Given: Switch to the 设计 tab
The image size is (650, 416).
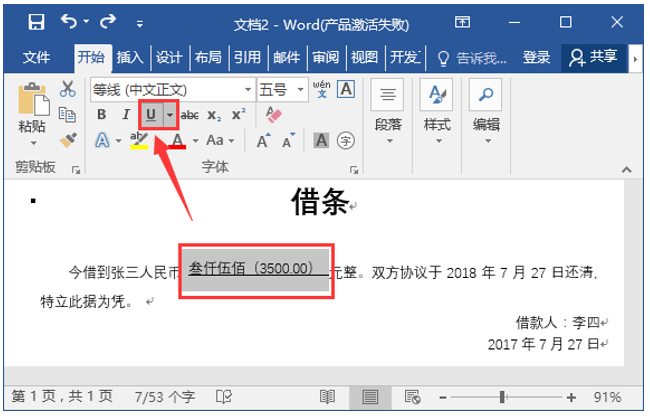Looking at the screenshot, I should (x=169, y=57).
